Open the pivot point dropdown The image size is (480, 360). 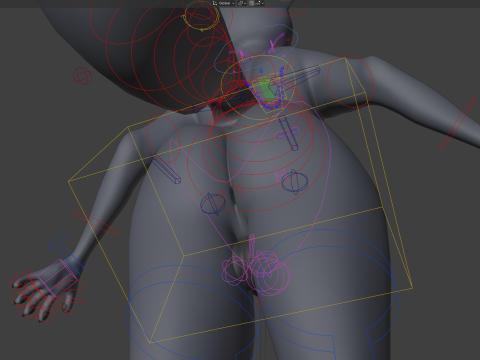242,3
